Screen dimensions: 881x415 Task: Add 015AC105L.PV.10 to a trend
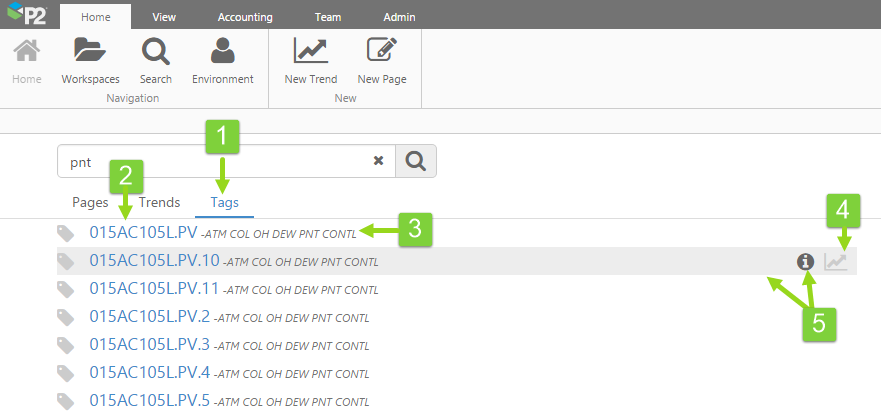(x=836, y=261)
